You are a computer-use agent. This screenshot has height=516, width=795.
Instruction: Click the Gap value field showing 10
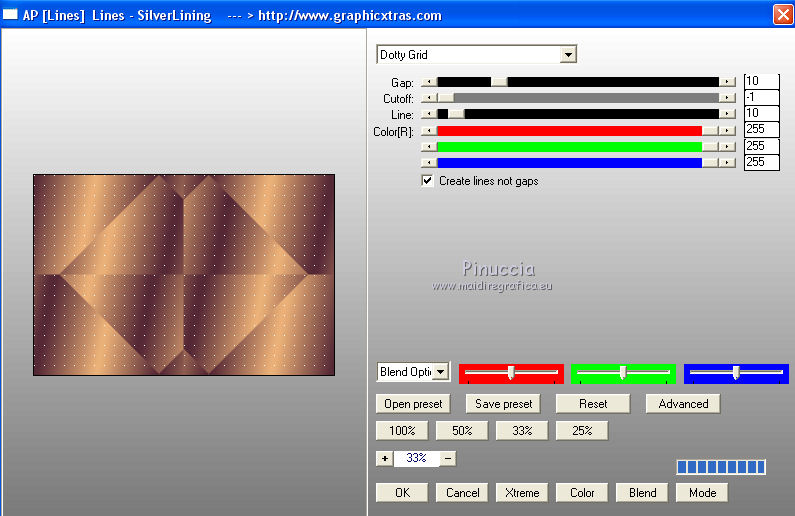click(x=762, y=81)
